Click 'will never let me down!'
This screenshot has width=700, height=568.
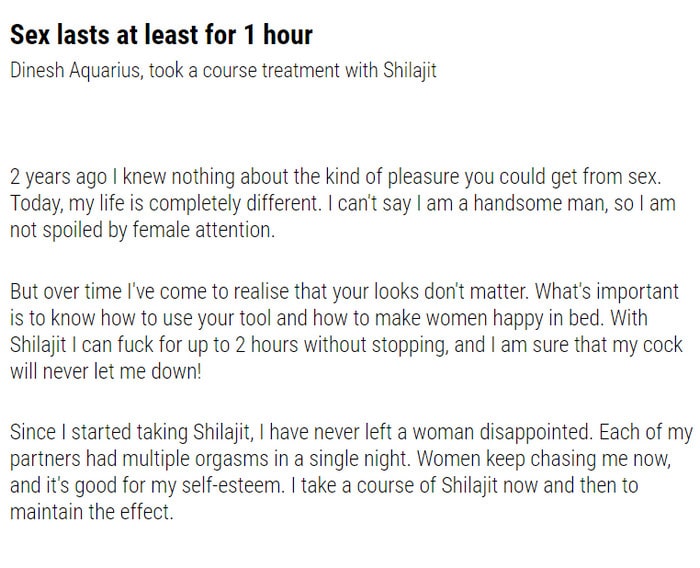coord(106,371)
